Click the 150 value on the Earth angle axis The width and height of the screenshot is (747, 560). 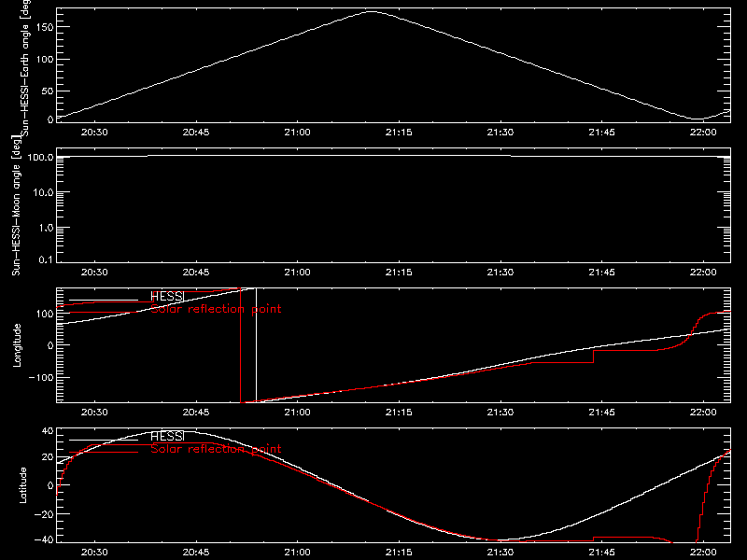click(x=45, y=27)
